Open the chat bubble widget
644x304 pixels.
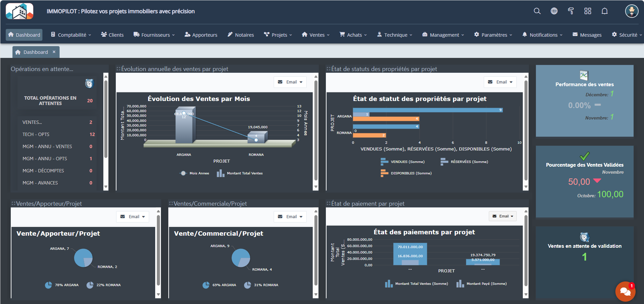[625, 292]
